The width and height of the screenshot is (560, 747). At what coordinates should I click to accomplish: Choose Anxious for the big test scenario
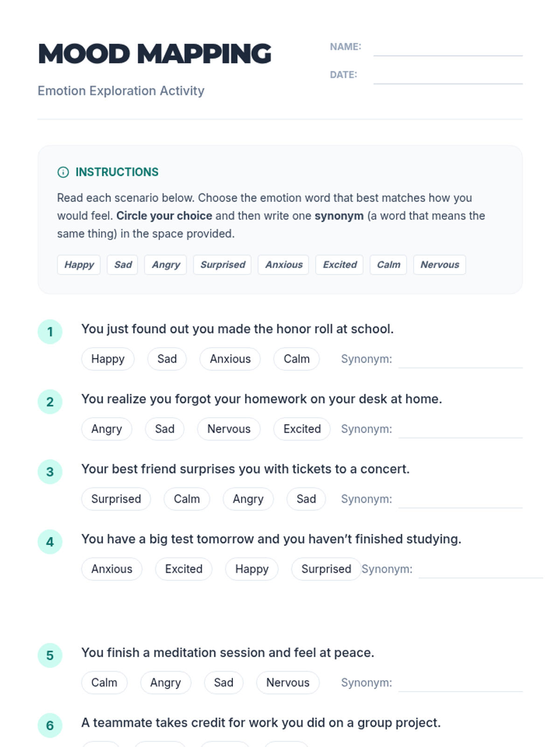coord(112,569)
